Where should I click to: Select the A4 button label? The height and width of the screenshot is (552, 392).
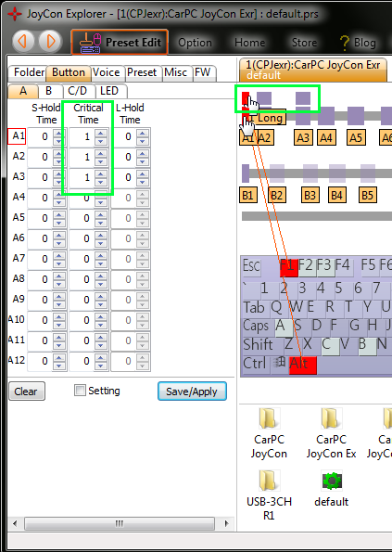(x=326, y=137)
